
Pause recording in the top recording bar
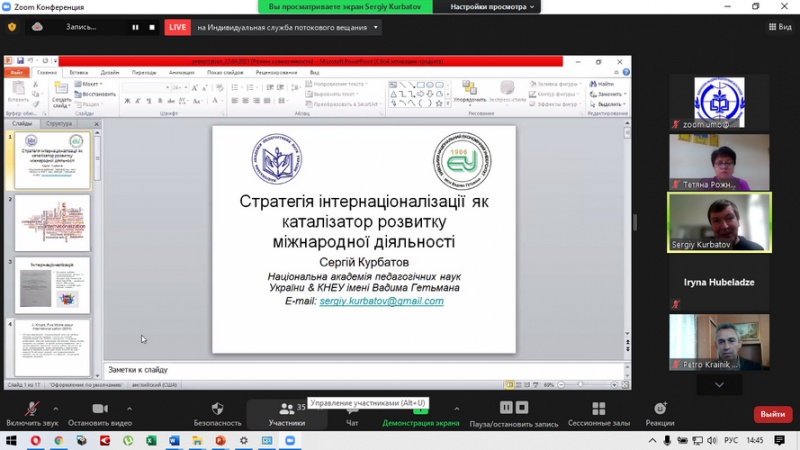pyautogui.click(x=136, y=27)
